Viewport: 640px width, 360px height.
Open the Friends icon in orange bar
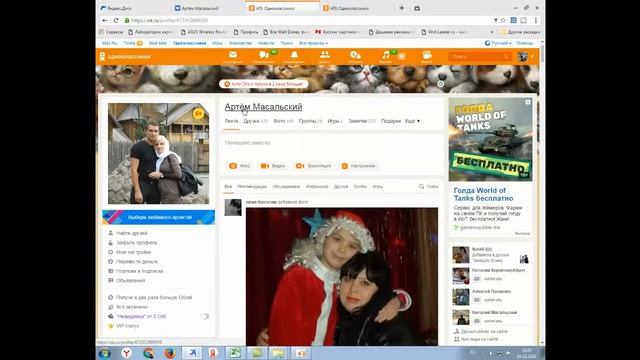(325, 57)
